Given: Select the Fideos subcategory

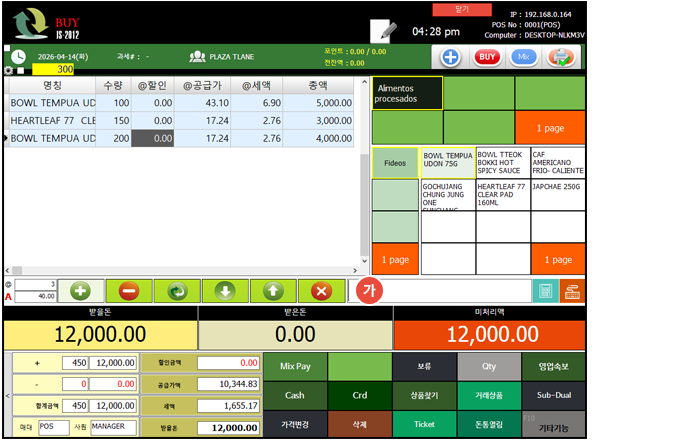Looking at the screenshot, I should 395,163.
